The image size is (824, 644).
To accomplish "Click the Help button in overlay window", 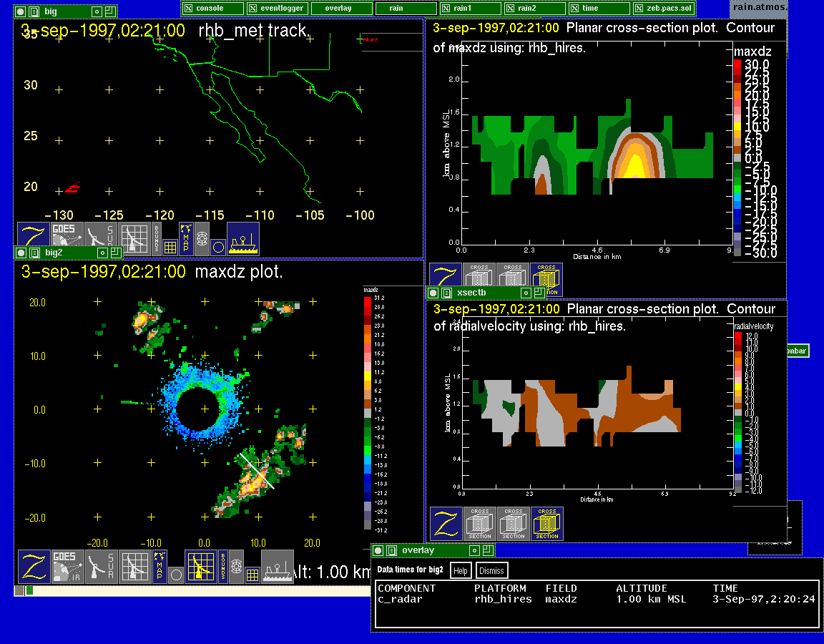I will (461, 570).
